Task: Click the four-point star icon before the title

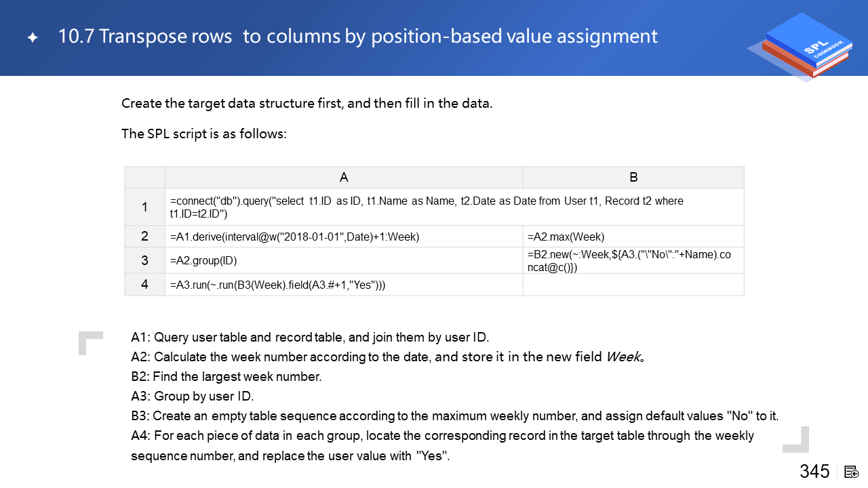Action: (33, 38)
